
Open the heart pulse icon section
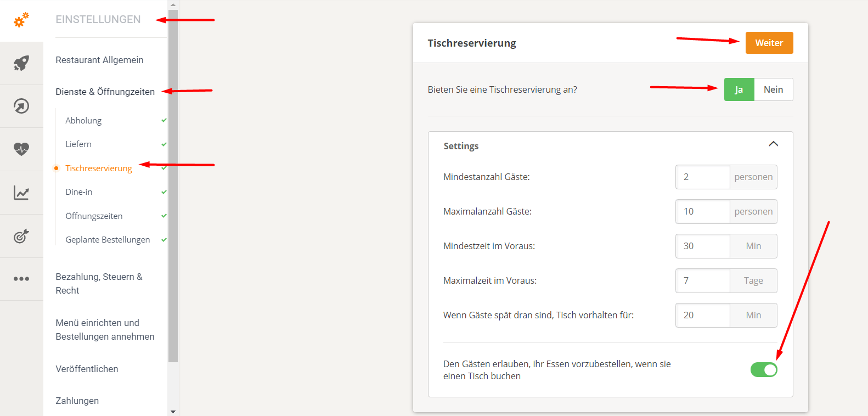[x=21, y=149]
